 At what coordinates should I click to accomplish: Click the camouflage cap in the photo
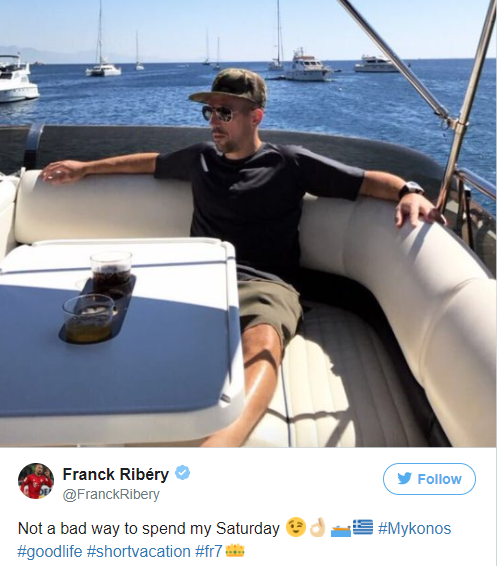coord(229,88)
